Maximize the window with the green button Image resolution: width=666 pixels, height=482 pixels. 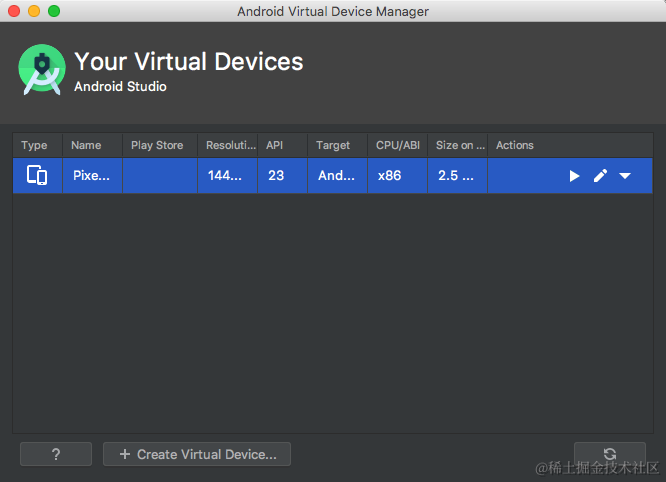[x=54, y=11]
